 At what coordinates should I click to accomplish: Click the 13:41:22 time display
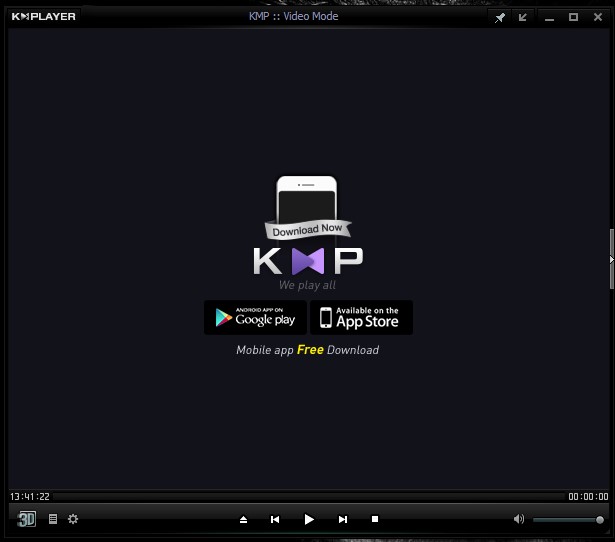point(30,497)
